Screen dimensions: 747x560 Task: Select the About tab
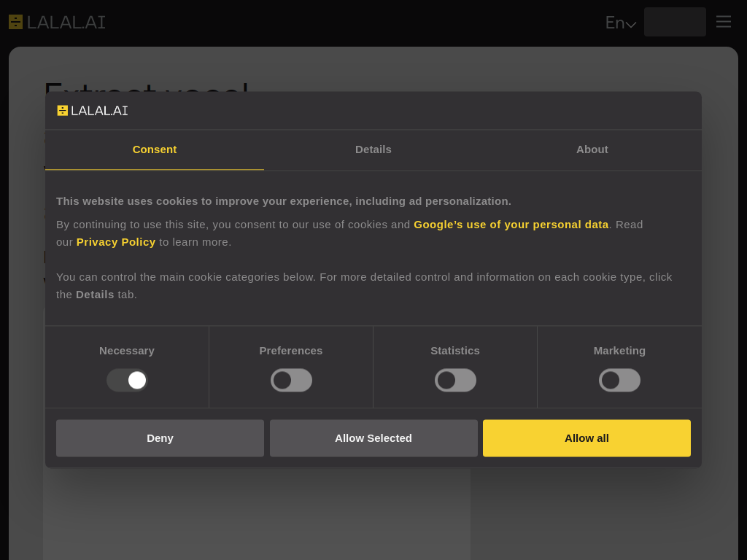click(592, 149)
